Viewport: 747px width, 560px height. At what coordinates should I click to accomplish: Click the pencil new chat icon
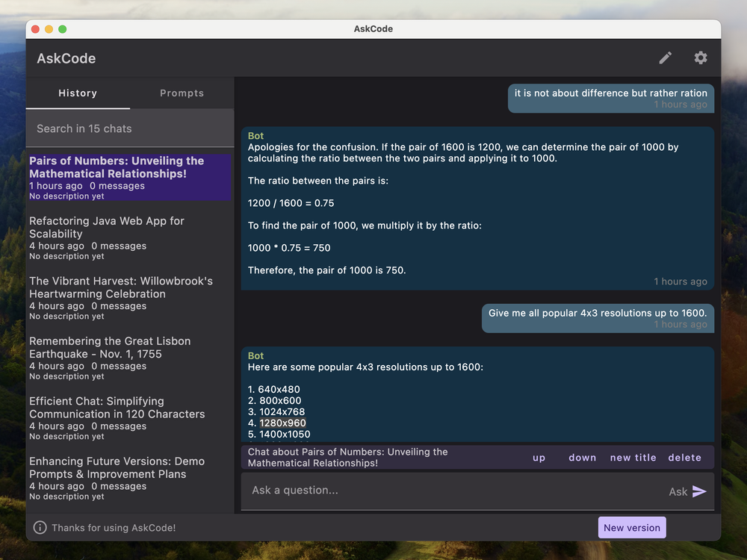coord(665,57)
